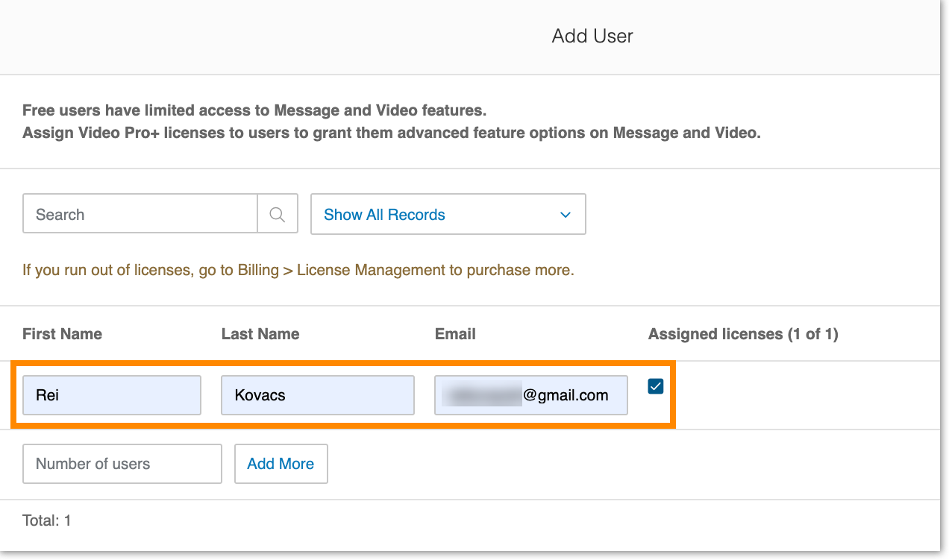Select the Number of users input box
This screenshot has height=560, width=949.
coord(122,463)
